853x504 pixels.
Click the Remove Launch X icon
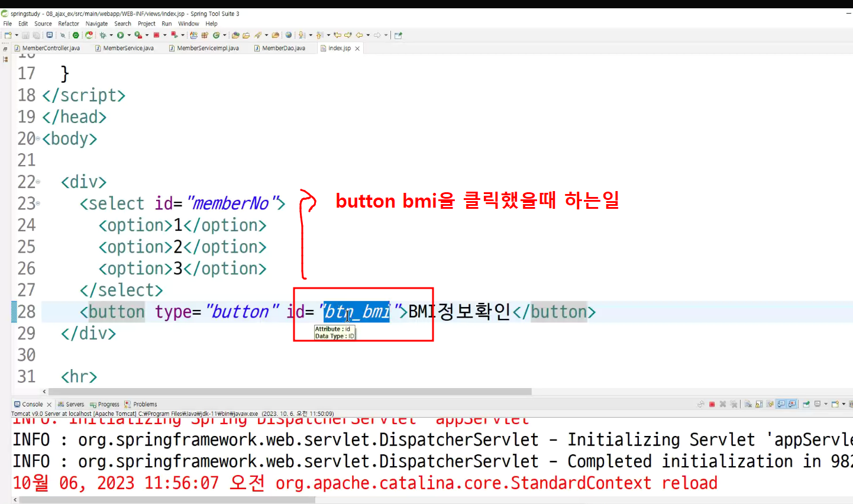tap(723, 404)
